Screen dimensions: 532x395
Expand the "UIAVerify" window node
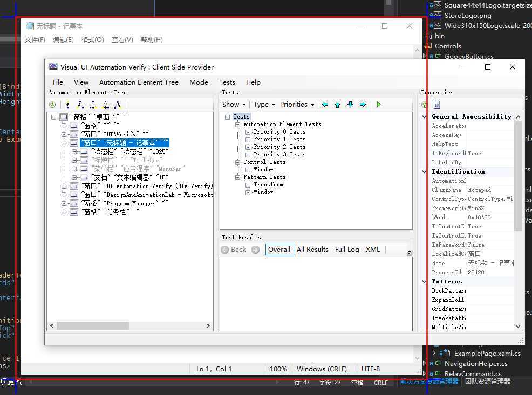click(64, 134)
